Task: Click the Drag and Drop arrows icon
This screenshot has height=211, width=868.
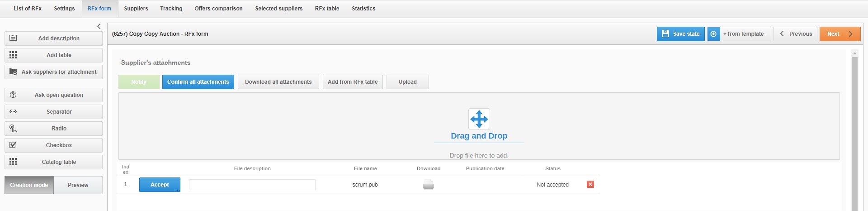Action: (x=479, y=119)
